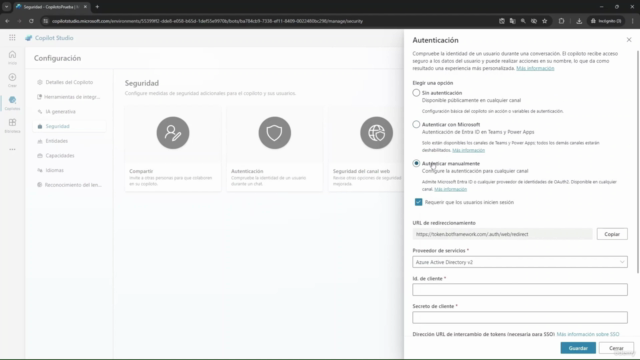Click the URL de redireccionamiento field
The height and width of the screenshot is (360, 640).
point(502,234)
